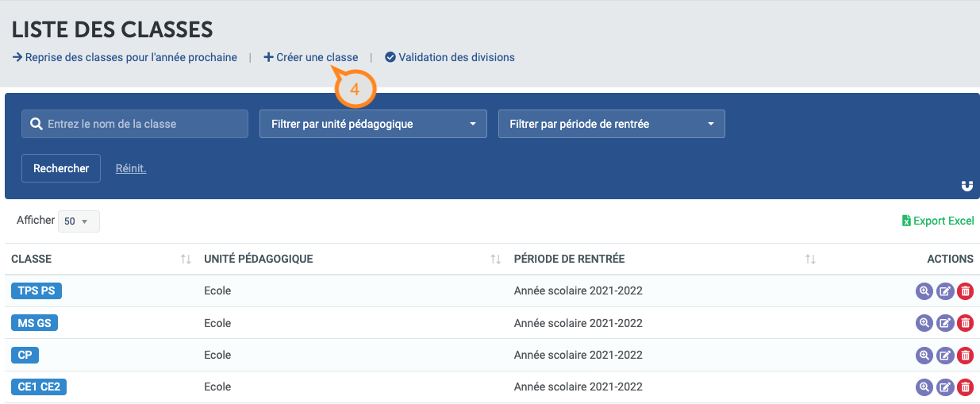
Task: View details of CE1 CE2 class
Action: [924, 387]
